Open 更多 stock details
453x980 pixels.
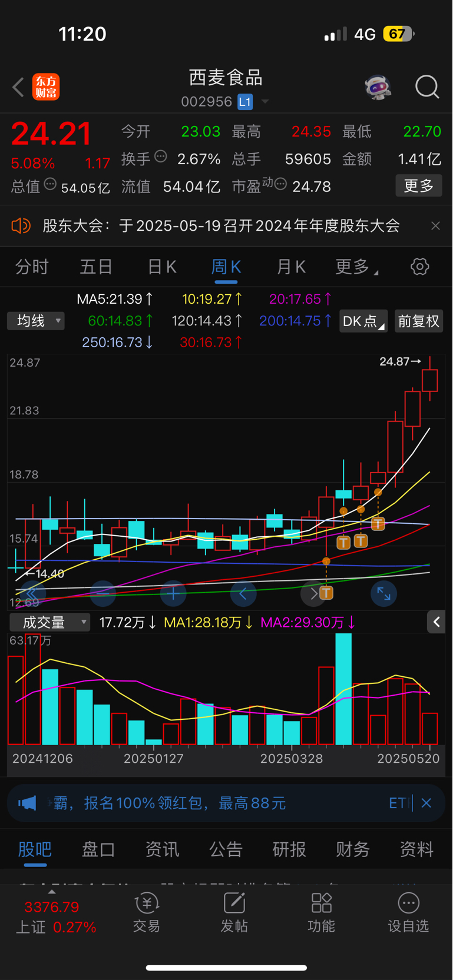pyautogui.click(x=419, y=186)
